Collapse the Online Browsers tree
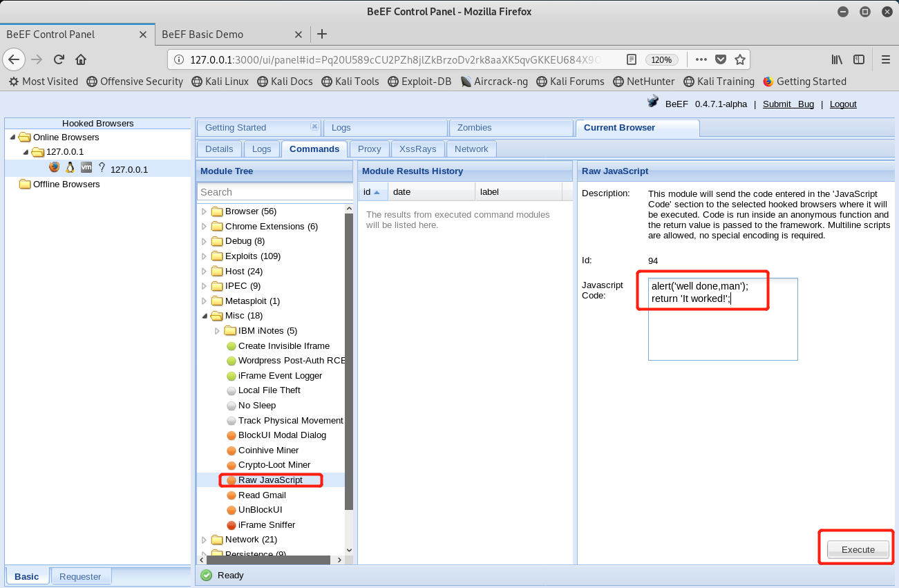This screenshot has width=899, height=588. (x=12, y=137)
